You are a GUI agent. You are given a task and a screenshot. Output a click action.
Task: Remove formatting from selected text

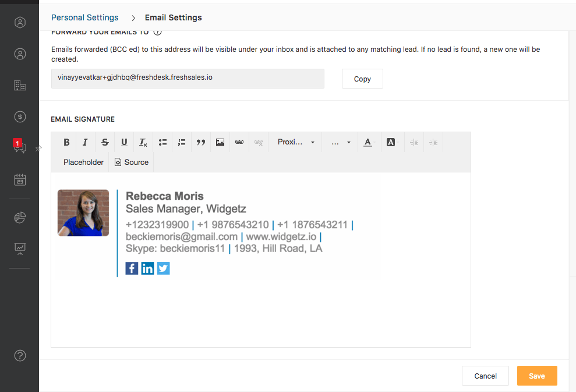click(143, 142)
